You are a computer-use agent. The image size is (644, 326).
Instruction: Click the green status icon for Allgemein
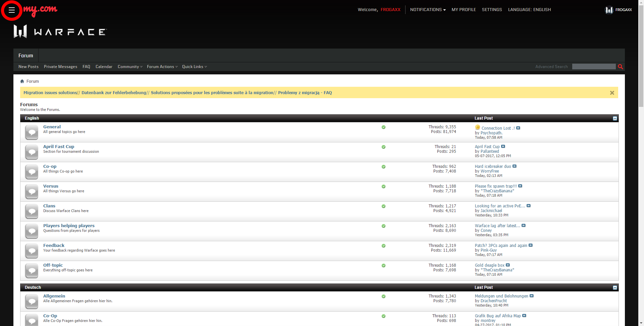coord(383,297)
